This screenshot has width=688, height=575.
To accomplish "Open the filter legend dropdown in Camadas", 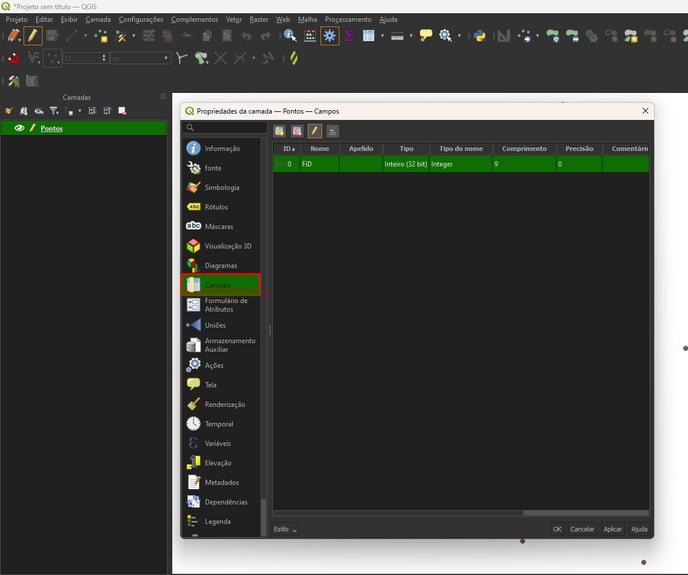I will pos(54,111).
